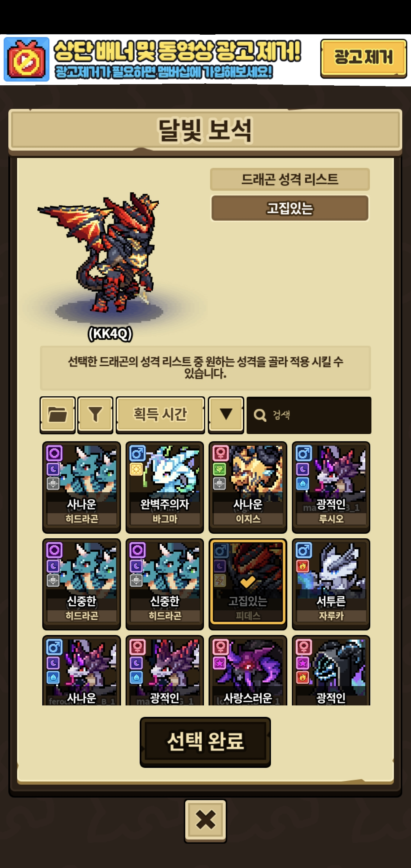Screen dimensions: 411x868
Task: Tap the 광고제거 button
Action: 363,58
